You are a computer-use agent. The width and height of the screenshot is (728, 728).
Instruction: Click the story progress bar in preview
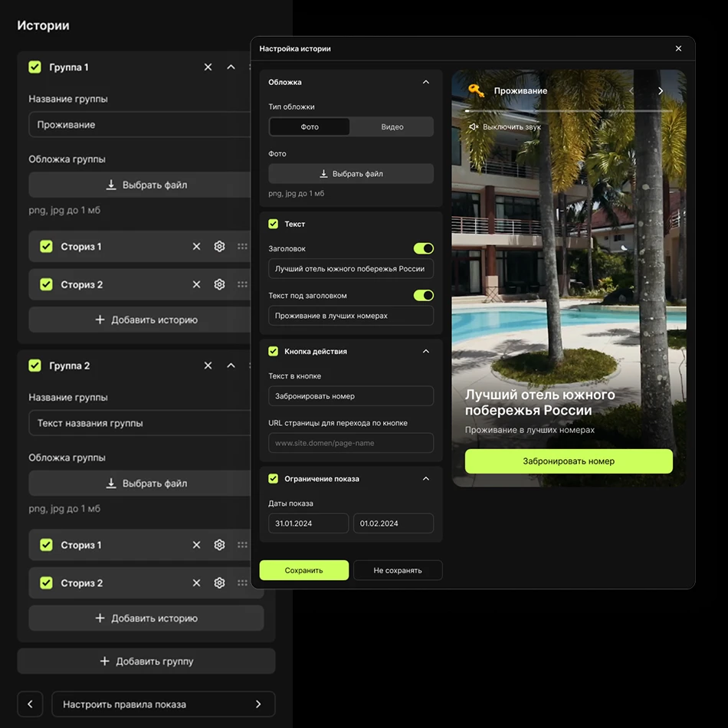[x=569, y=111]
